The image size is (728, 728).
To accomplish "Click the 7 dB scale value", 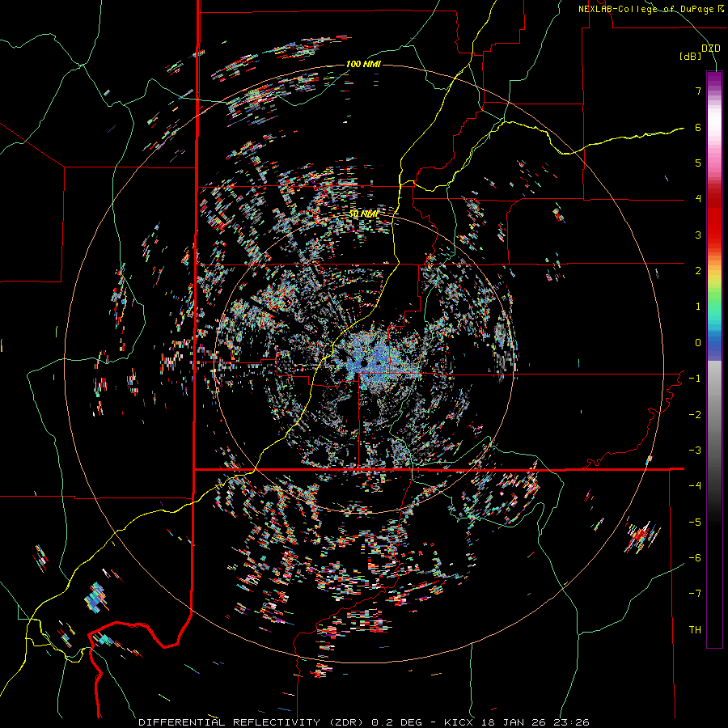I will [698, 91].
